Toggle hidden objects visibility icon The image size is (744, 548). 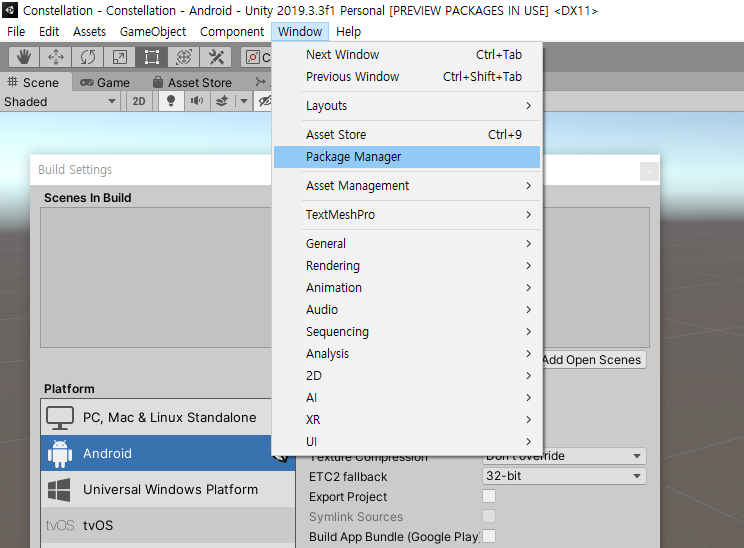point(264,101)
